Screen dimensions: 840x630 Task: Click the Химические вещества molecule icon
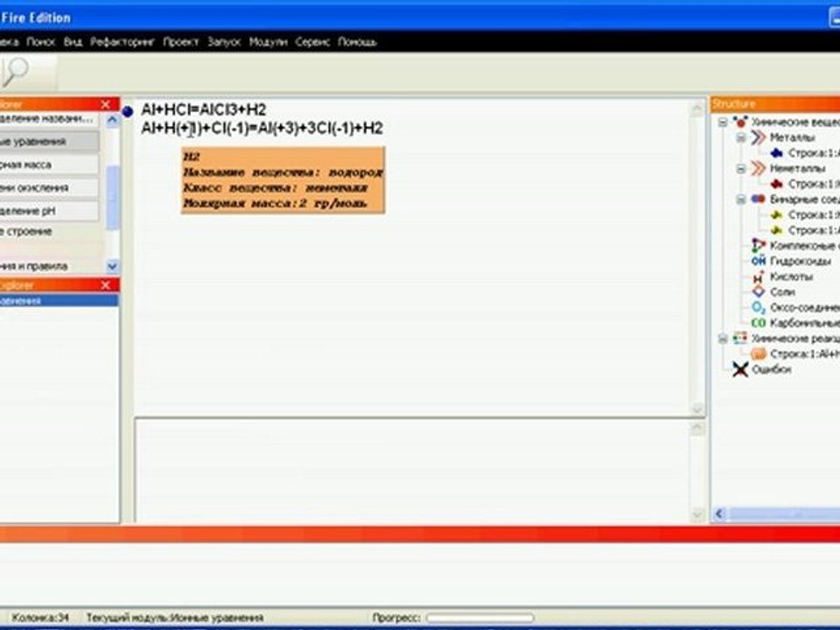coord(740,122)
